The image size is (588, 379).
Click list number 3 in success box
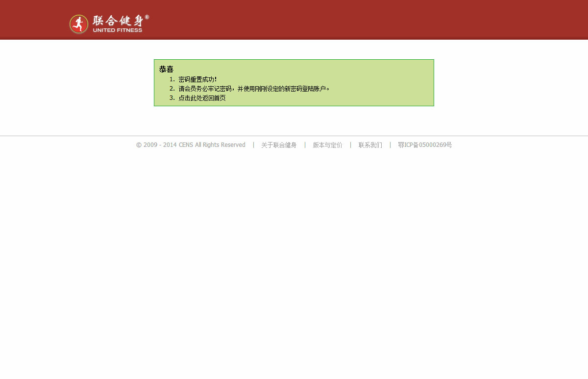coord(172,98)
